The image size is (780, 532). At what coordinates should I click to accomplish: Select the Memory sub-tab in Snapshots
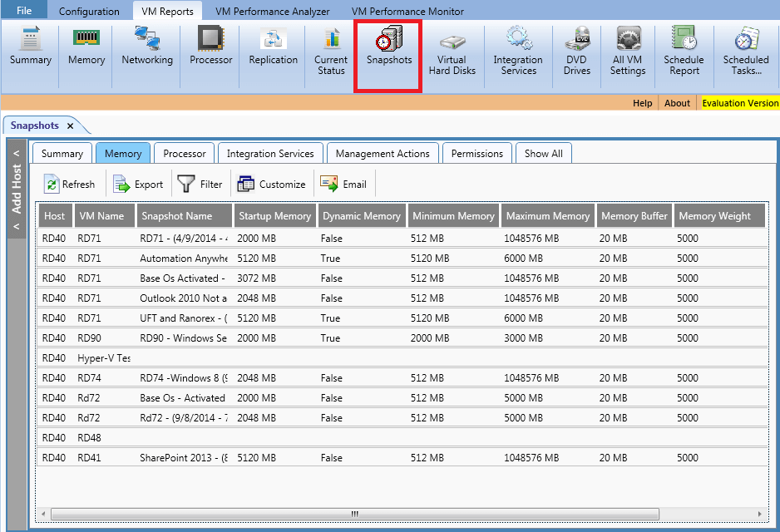click(x=123, y=153)
